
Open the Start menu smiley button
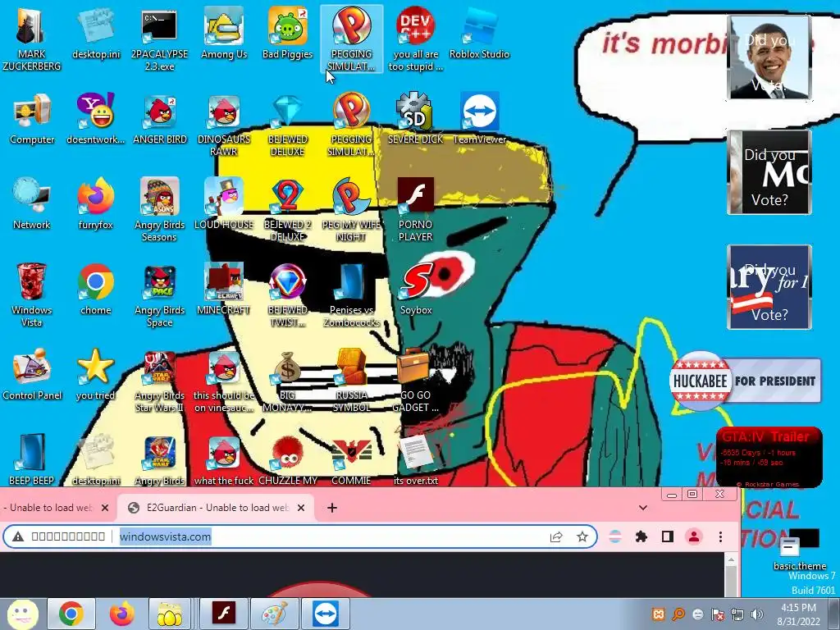coord(22,614)
